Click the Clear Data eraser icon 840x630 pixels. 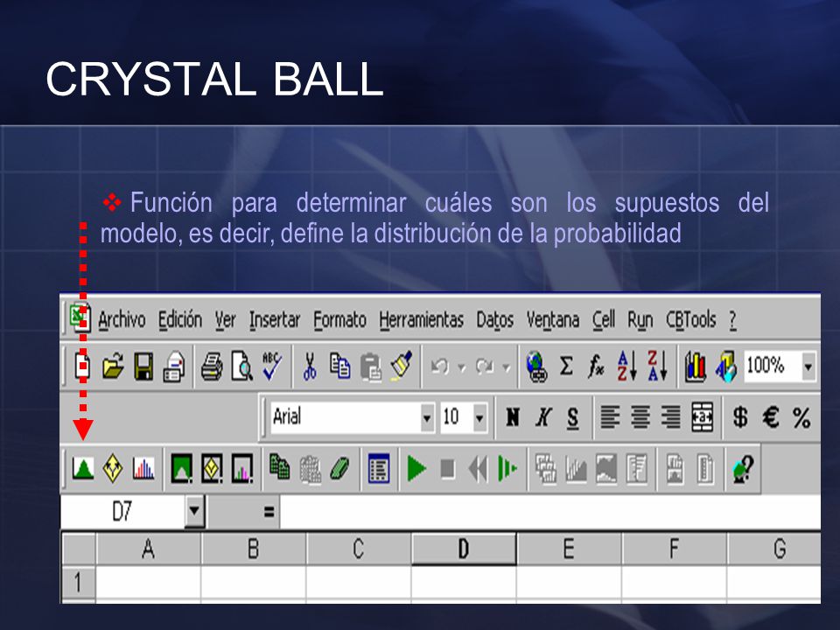(339, 469)
